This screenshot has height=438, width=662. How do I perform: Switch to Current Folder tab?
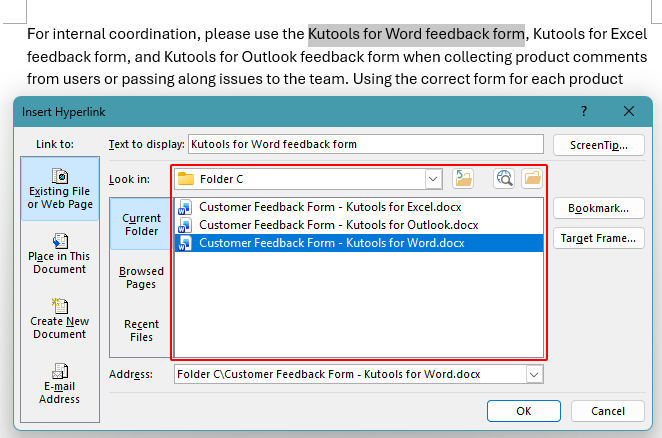pos(141,224)
